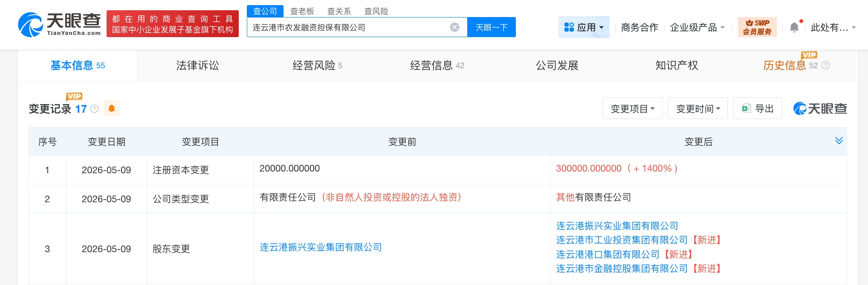Click the 变更项目 column header
Image resolution: width=868 pixels, height=285 pixels.
200,142
